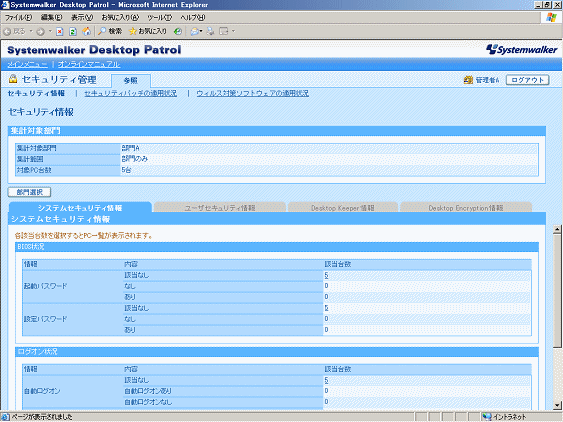Image resolution: width=563 pixels, height=422 pixels.
Task: Click the 管理者 user icon
Action: click(x=468, y=80)
